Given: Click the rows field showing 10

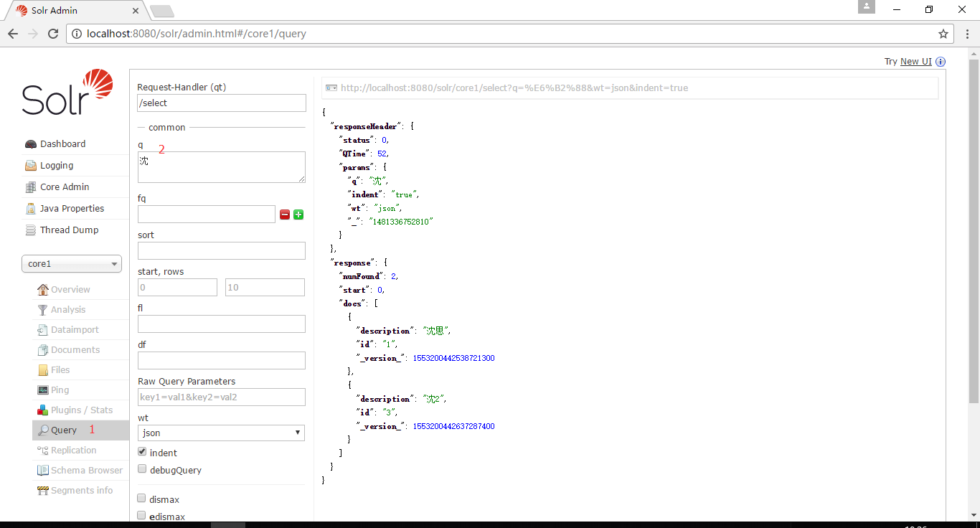Looking at the screenshot, I should [x=265, y=287].
